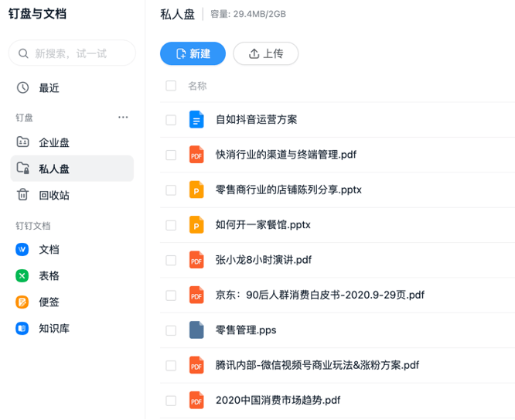Check the box for 张小龙8小时演讲.pdf
Image resolution: width=515 pixels, height=420 pixels.
[171, 261]
